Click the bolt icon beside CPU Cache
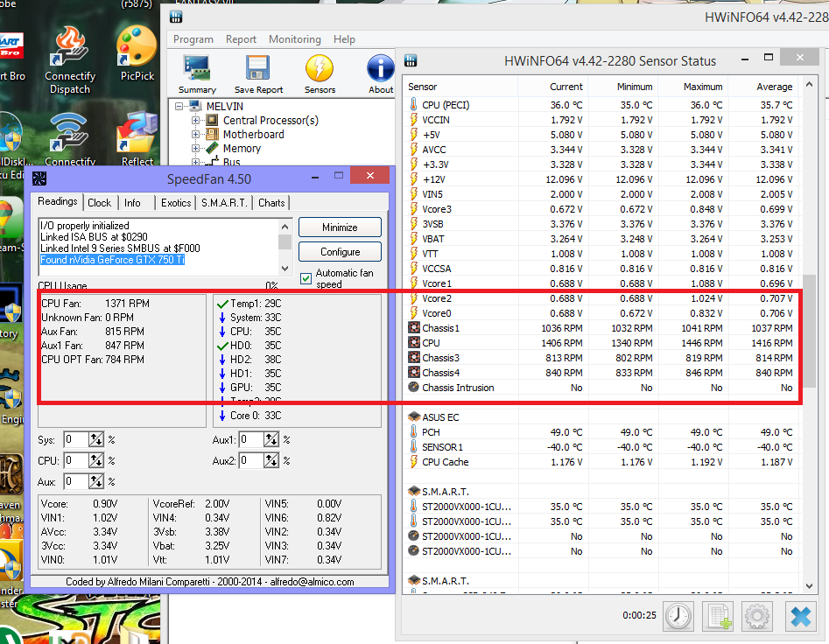Screen dimensions: 829x644 pos(414,461)
